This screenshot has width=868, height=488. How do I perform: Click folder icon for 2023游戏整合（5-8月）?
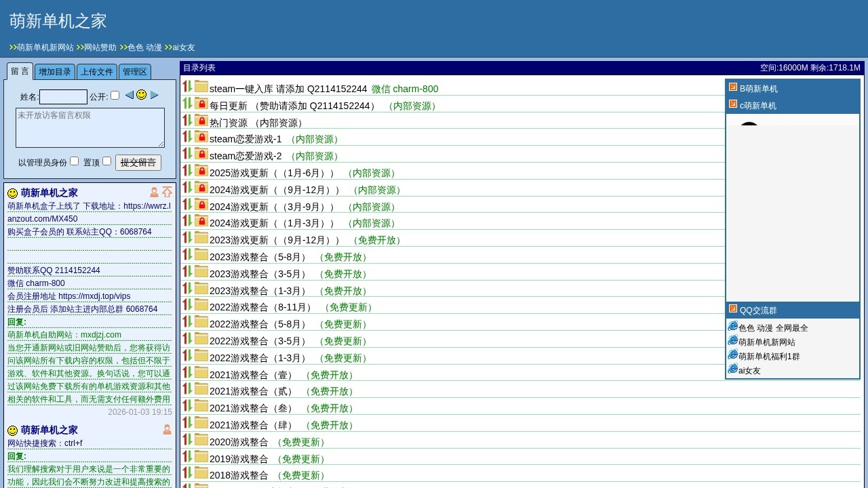201,254
